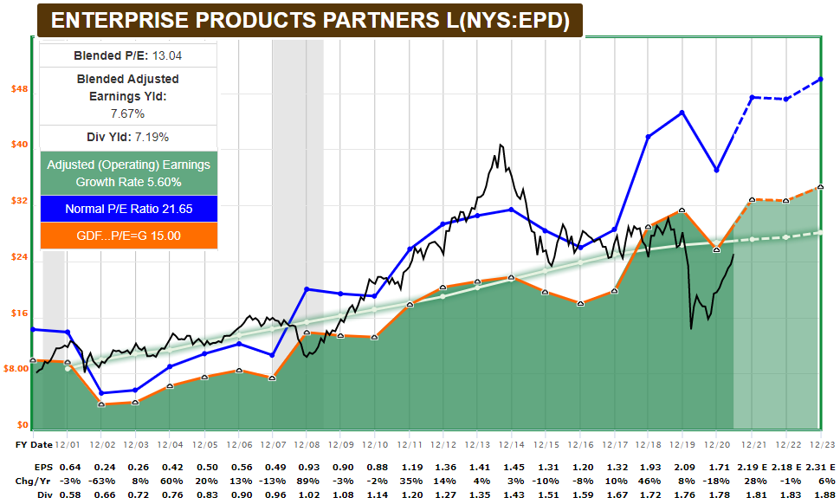The image size is (840, 504).
Task: Click the FY Date row label
Action: tap(35, 444)
